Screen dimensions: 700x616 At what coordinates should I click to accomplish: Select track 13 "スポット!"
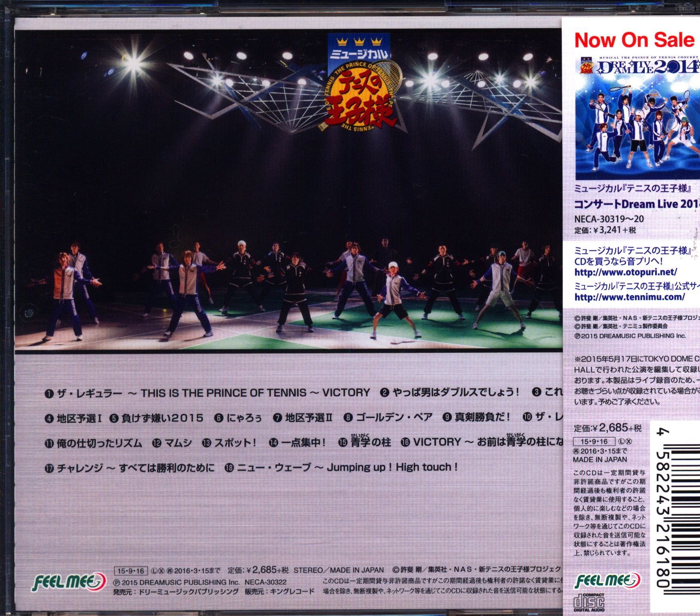coord(229,443)
